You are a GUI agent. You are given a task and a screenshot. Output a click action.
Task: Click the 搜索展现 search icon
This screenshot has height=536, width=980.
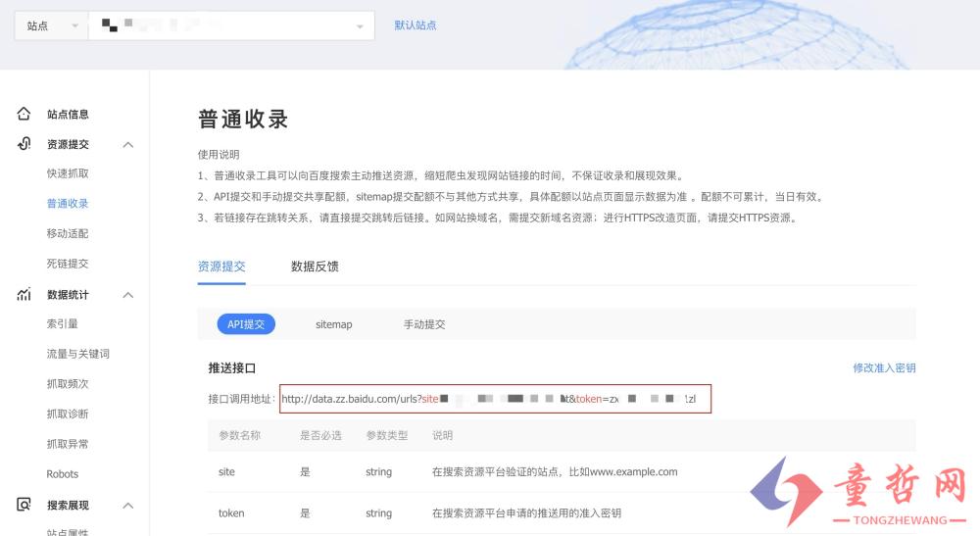[24, 504]
